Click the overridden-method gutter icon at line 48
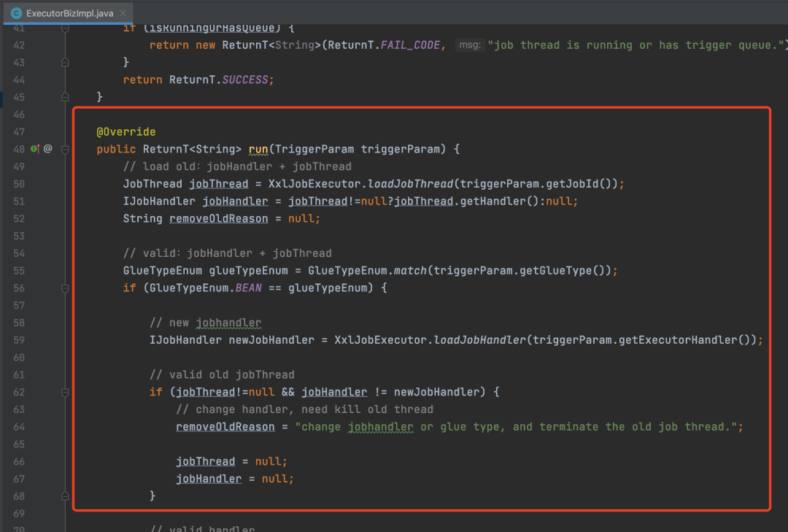Image resolution: width=788 pixels, height=532 pixels. point(35,149)
